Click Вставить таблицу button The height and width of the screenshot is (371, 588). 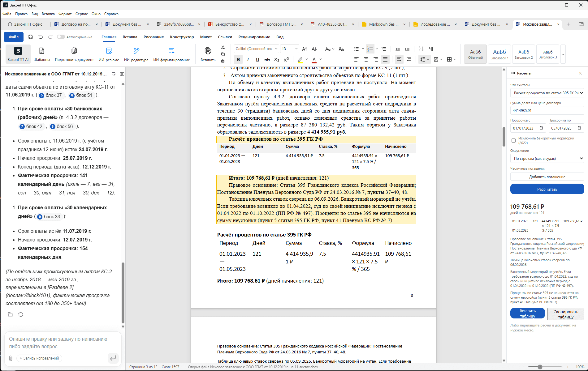[528, 313]
